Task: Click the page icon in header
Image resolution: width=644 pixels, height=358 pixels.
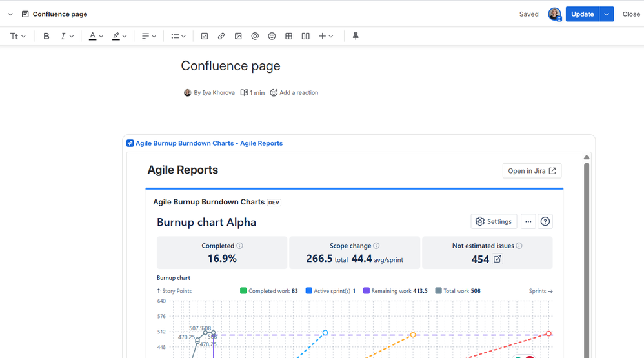Action: click(25, 14)
